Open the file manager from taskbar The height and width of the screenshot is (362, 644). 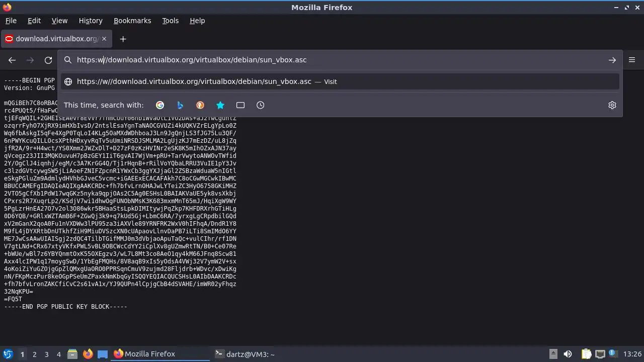72,354
